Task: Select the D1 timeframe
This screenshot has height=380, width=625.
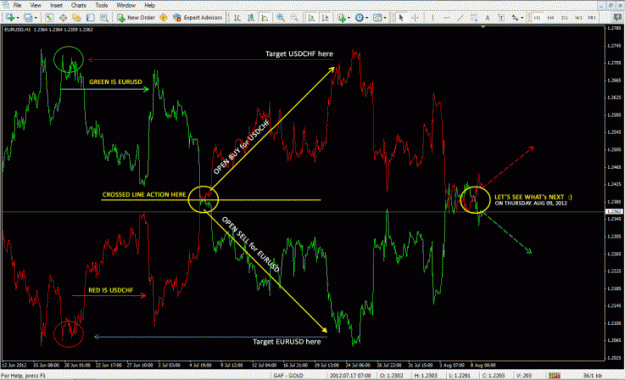Action: pos(565,18)
